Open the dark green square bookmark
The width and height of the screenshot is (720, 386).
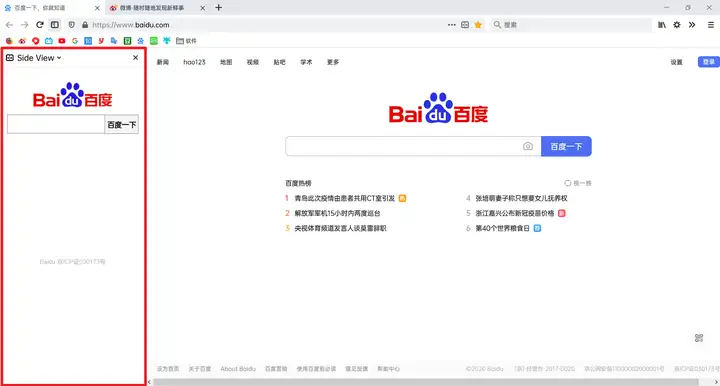click(x=128, y=41)
